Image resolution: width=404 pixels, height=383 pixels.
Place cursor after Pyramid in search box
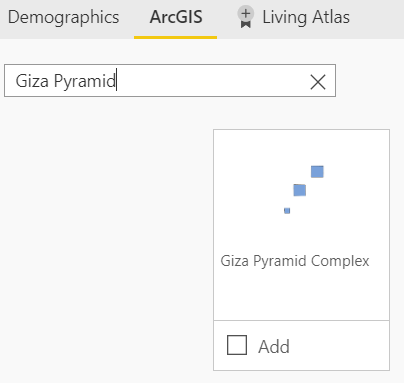point(116,81)
